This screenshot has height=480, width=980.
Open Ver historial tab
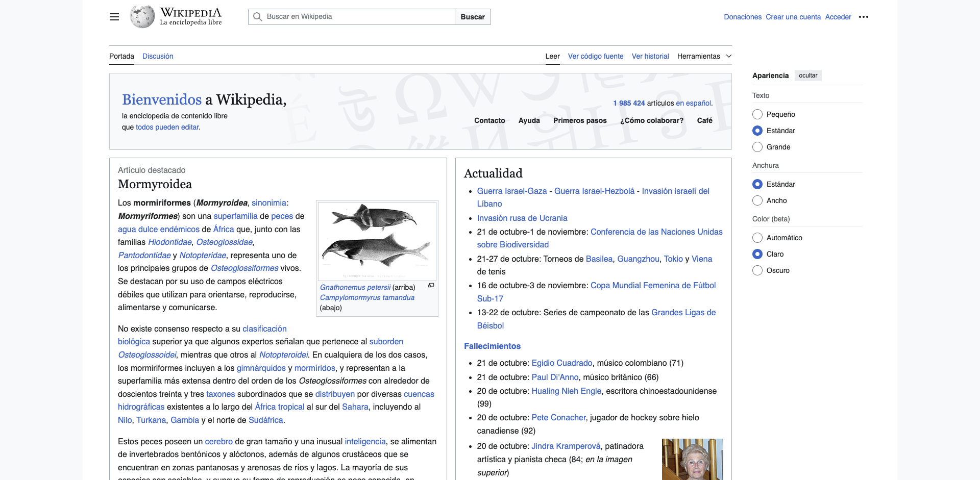click(650, 56)
